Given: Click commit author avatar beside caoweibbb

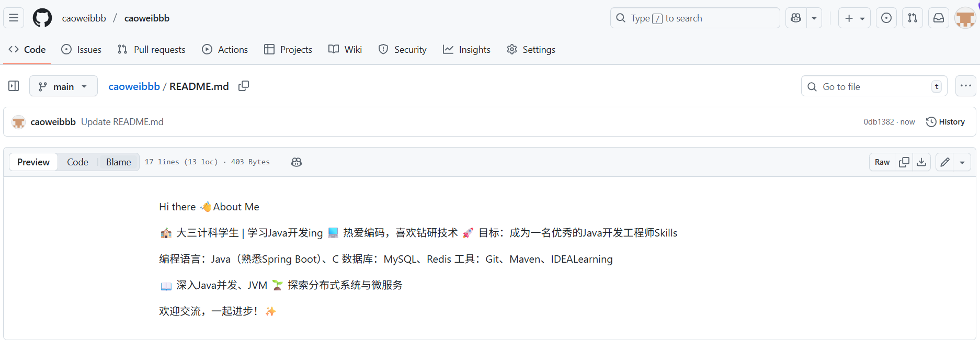Looking at the screenshot, I should tap(19, 122).
